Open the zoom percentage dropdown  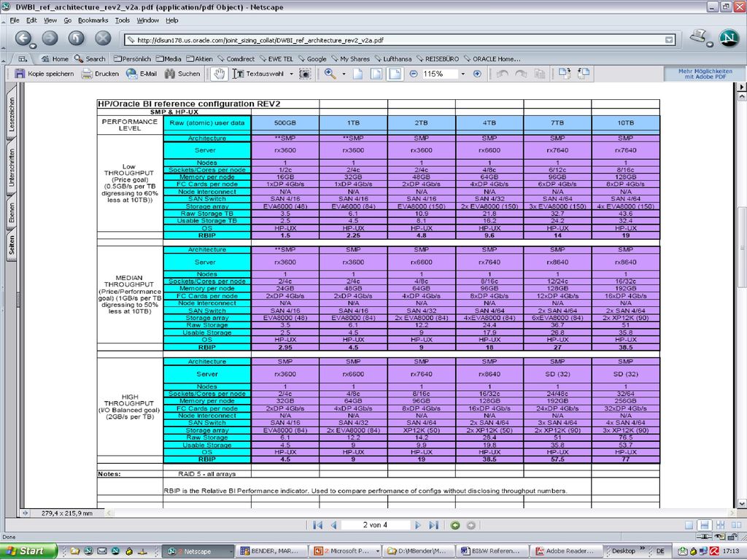click(462, 74)
